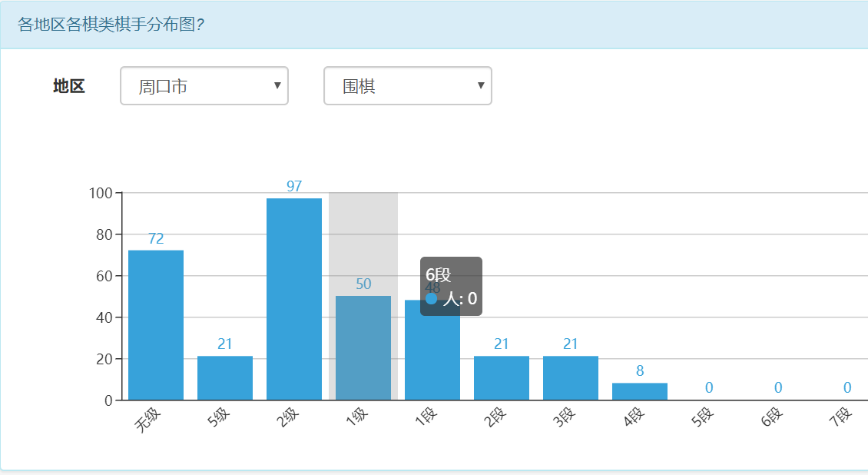The width and height of the screenshot is (868, 475).
Task: Click the blue series dot in the tooltip
Action: click(431, 298)
